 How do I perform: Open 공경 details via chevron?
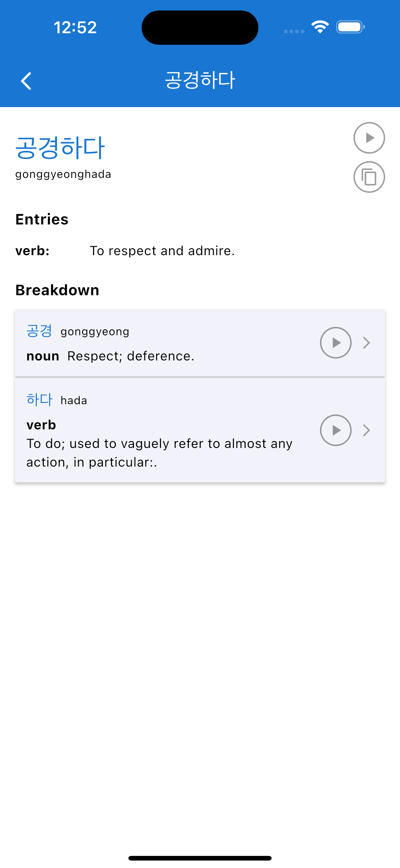point(366,343)
